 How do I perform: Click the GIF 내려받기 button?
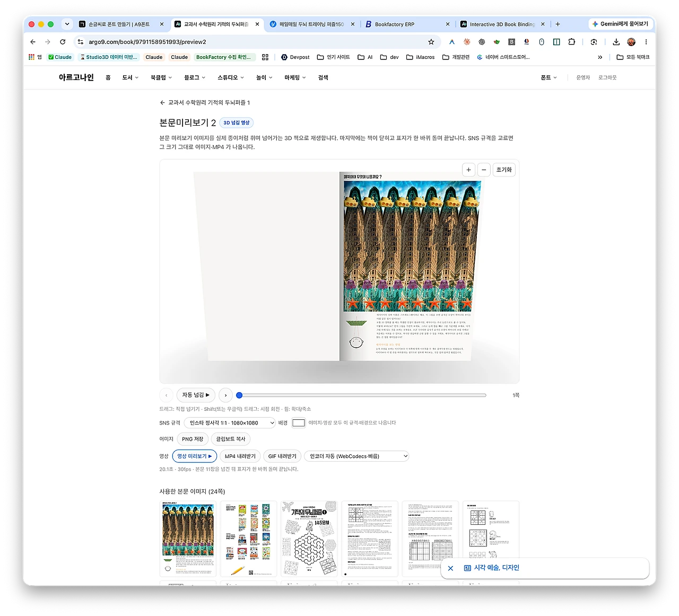pyautogui.click(x=282, y=456)
